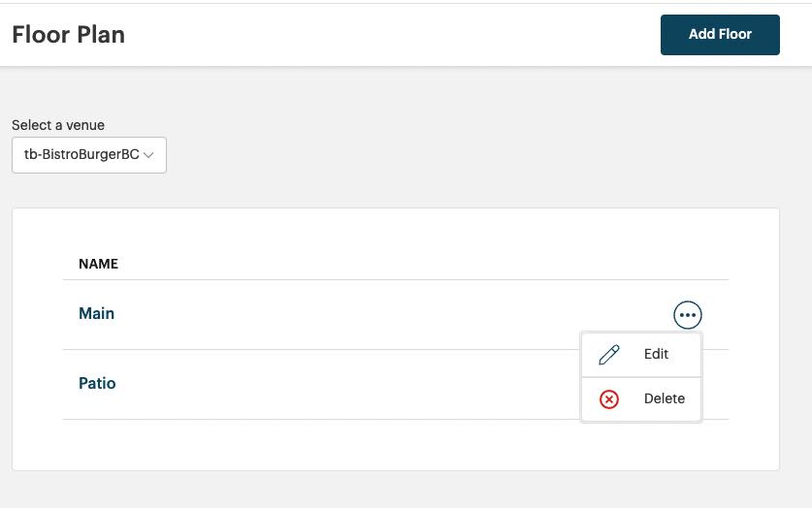The image size is (812, 508).
Task: Click the Select a venue label
Action: point(58,125)
